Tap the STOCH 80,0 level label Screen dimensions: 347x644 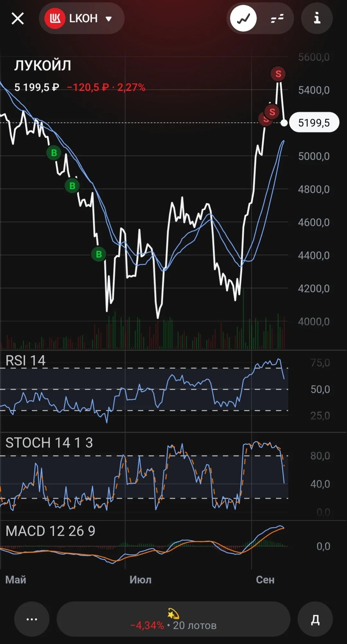pos(320,456)
